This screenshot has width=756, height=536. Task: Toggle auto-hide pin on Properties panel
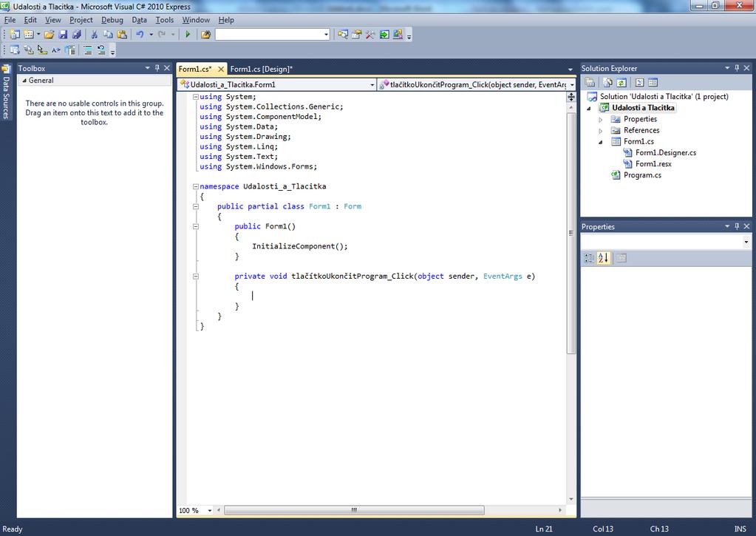737,226
